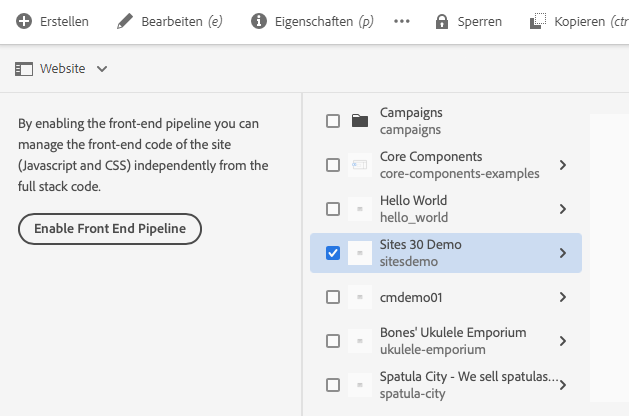Click the Core Components page thumbnail
Viewport: 629px width, 416px height.
(x=360, y=165)
